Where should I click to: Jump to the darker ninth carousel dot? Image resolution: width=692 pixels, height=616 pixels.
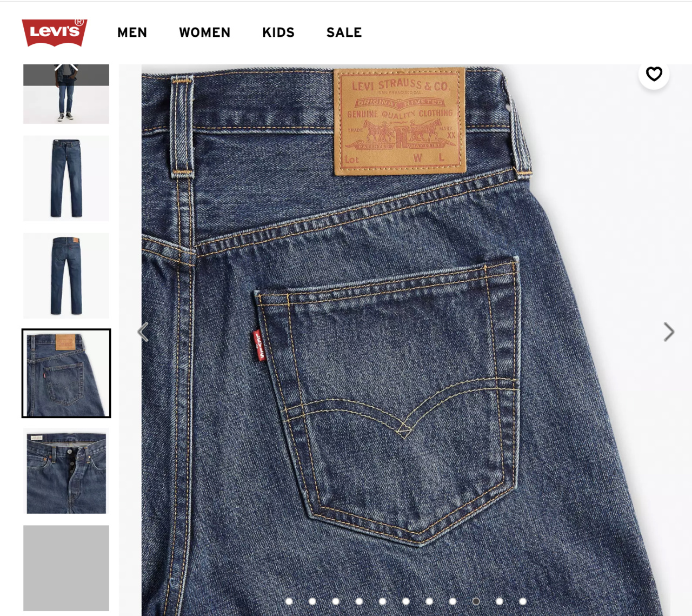[x=476, y=601]
